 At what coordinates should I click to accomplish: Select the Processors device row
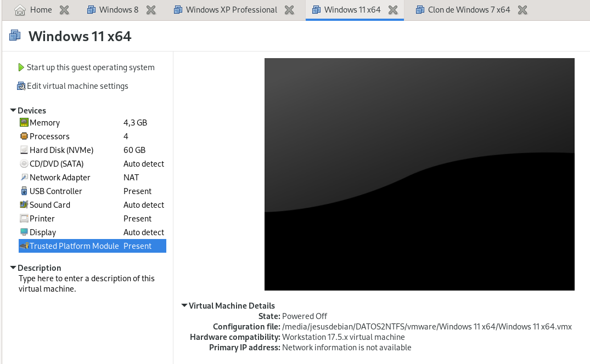(92, 136)
